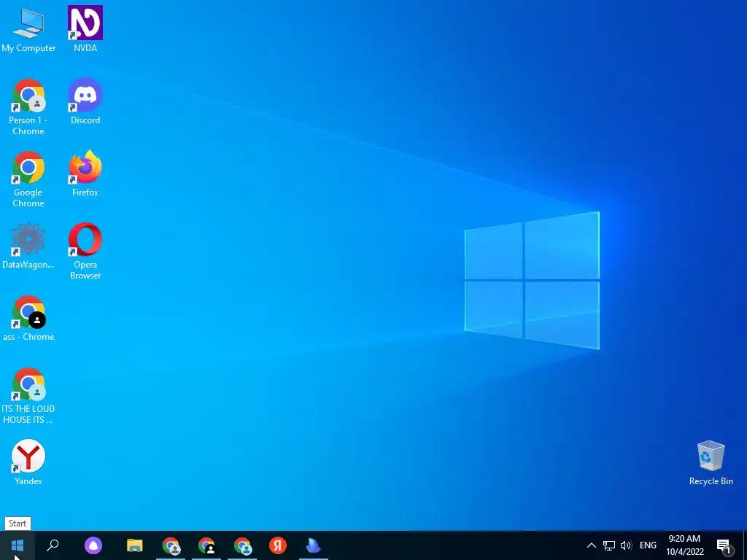Image resolution: width=747 pixels, height=560 pixels.
Task: Open taskbar search magnifier
Action: (53, 545)
